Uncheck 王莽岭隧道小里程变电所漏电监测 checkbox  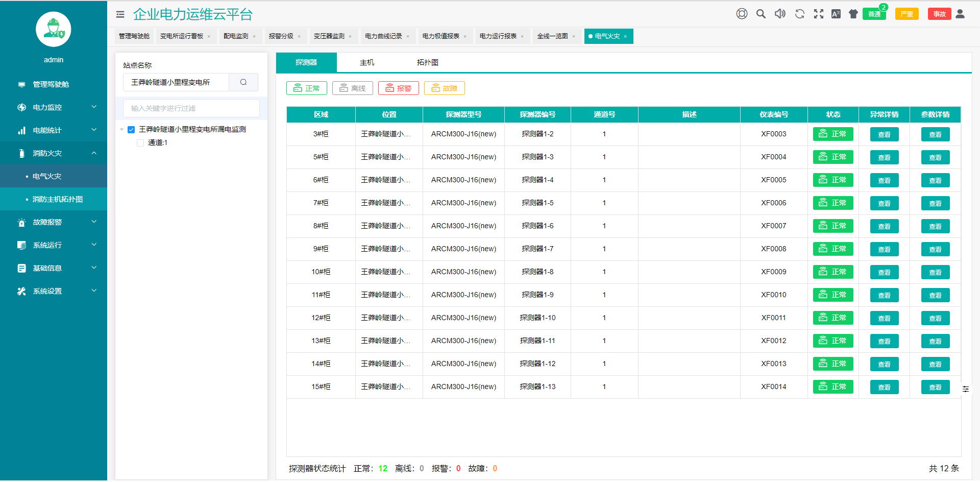131,130
